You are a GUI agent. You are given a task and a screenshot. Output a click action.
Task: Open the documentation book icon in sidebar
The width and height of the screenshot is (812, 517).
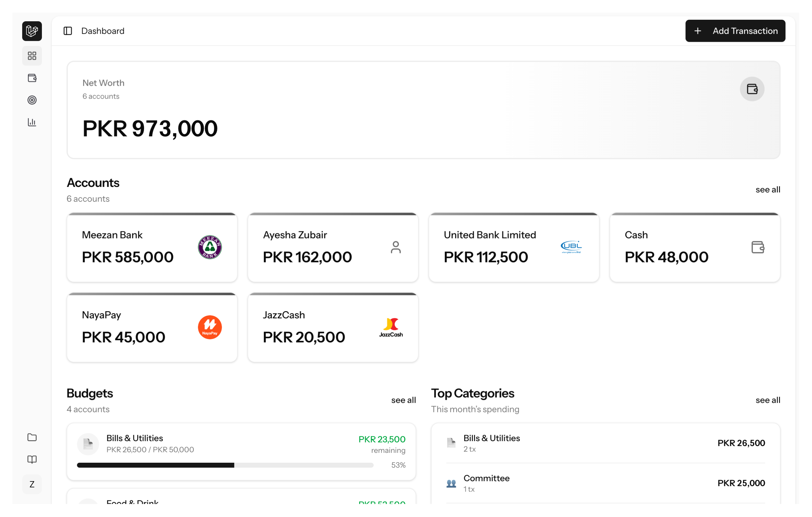(32, 459)
